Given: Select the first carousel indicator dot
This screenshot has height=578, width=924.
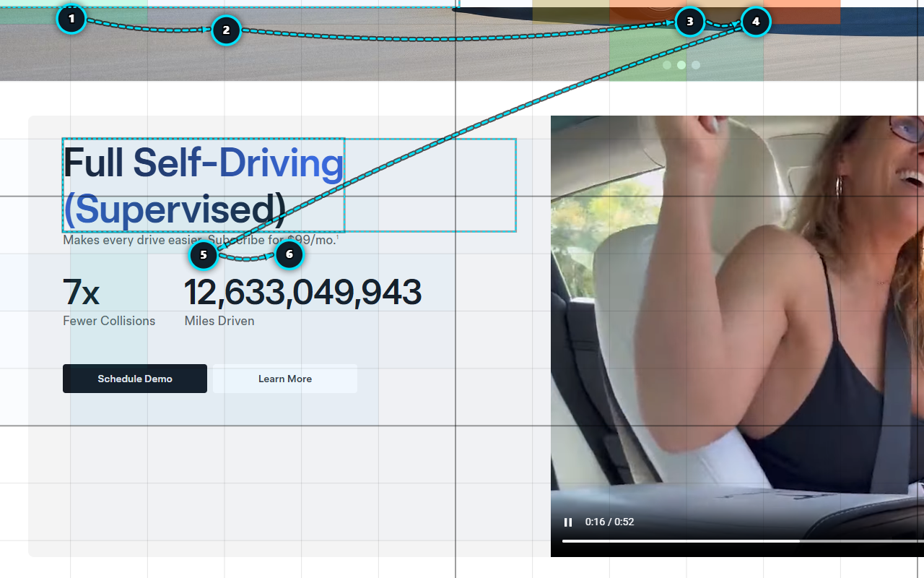Looking at the screenshot, I should (x=667, y=65).
